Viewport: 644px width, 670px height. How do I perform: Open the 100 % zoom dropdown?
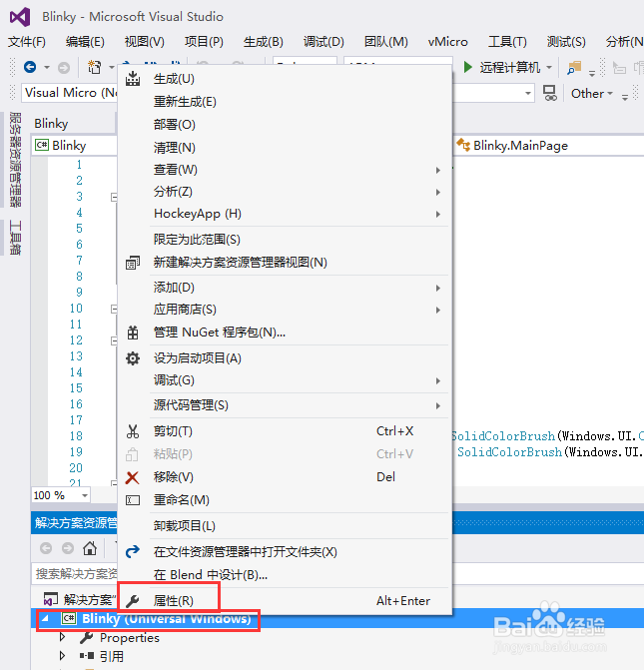point(85,495)
